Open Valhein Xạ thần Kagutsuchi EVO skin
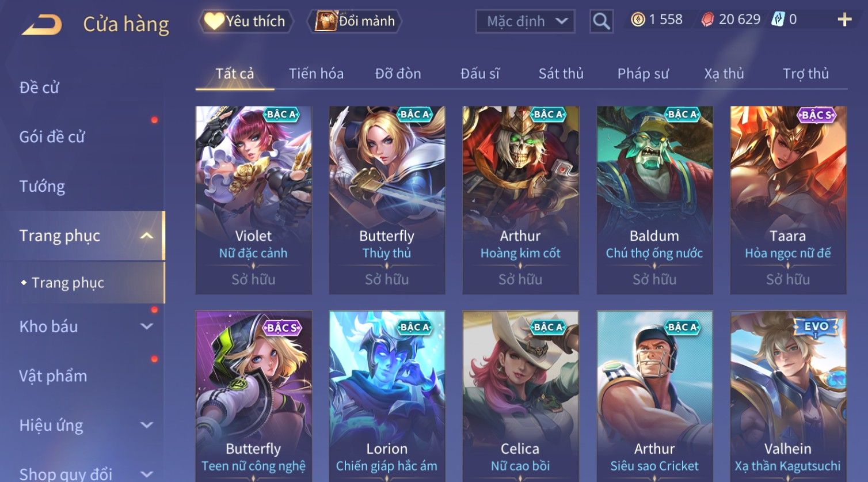 pyautogui.click(x=788, y=396)
